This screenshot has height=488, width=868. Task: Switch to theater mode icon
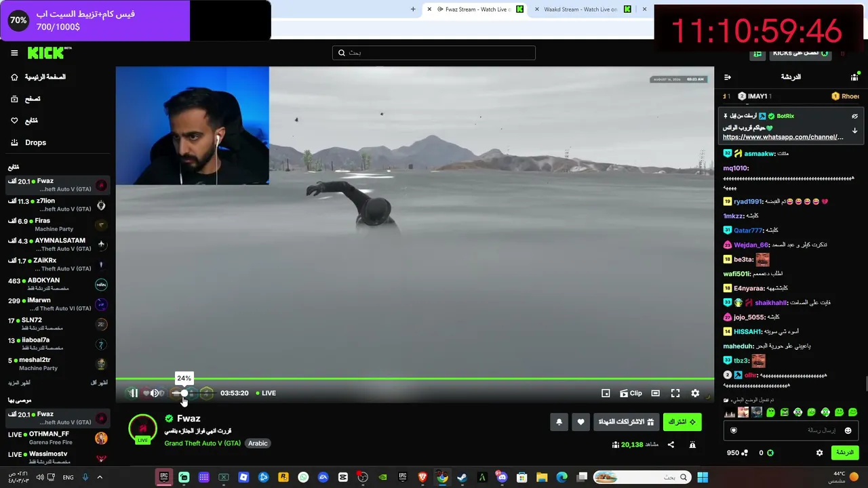tap(655, 393)
